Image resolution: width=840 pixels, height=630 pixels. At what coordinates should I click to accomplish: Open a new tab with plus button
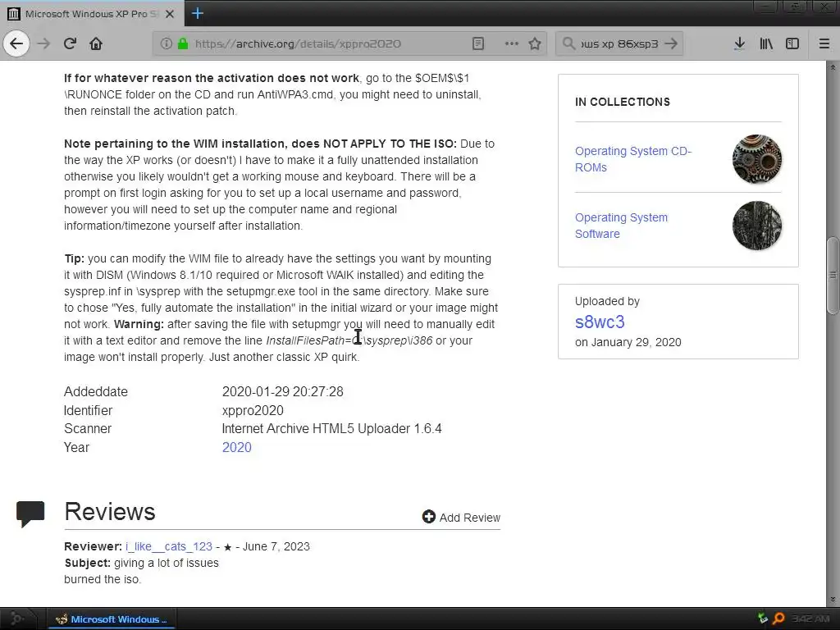pos(198,13)
